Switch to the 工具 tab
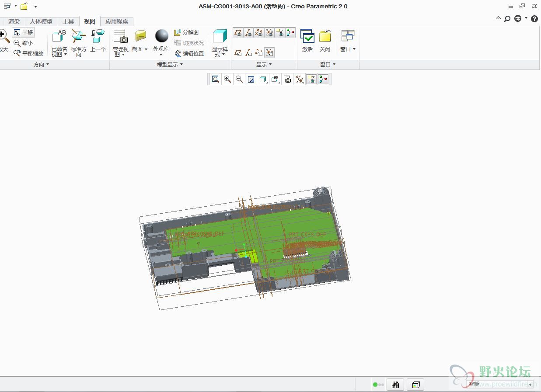This screenshot has width=541, height=392. 68,21
